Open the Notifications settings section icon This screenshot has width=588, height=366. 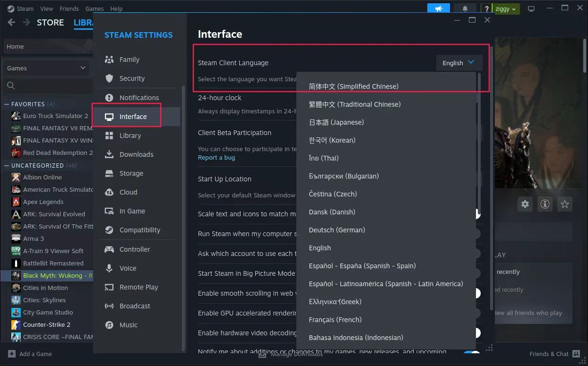pos(109,98)
